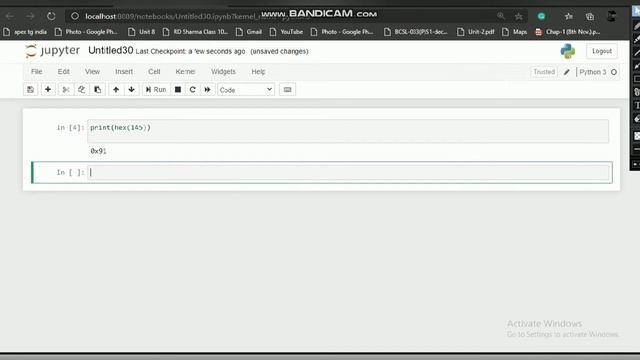Save the notebook with the floppy disk icon
This screenshot has width=640, height=360.
coord(30,89)
